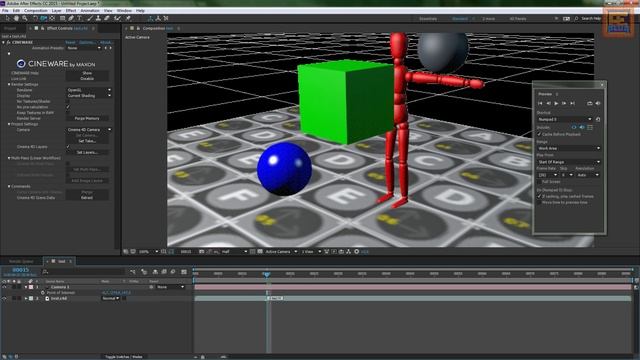
Task: Select the Rectangle shape tool
Action: click(x=62, y=18)
